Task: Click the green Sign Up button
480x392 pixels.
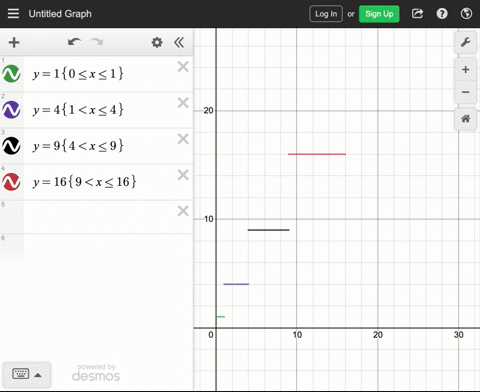Action: [379, 14]
